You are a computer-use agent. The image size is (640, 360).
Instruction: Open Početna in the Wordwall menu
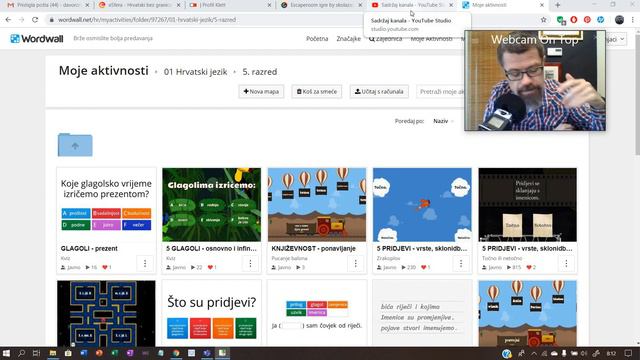click(317, 39)
